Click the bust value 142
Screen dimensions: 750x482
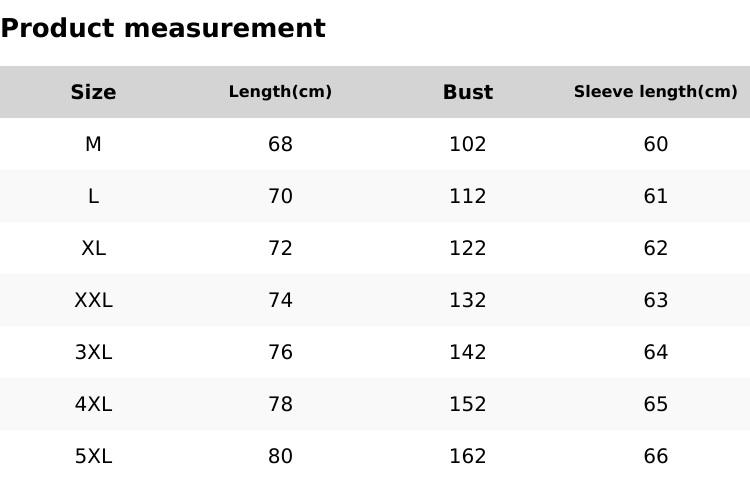pyautogui.click(x=468, y=352)
